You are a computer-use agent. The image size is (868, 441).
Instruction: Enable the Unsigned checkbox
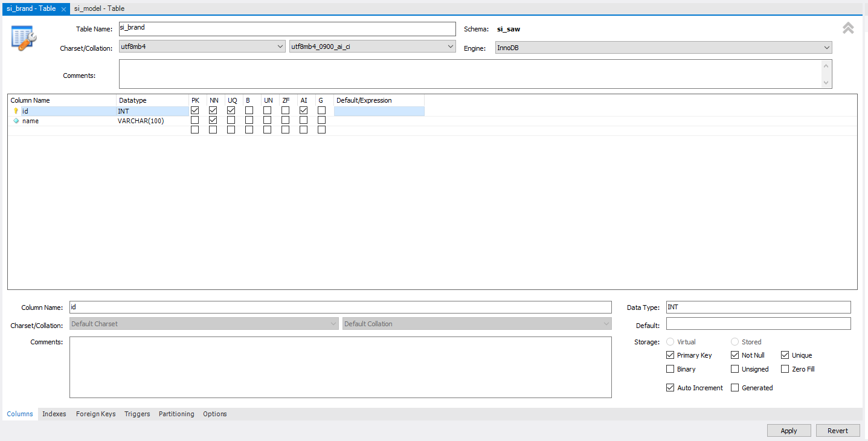[x=735, y=369]
